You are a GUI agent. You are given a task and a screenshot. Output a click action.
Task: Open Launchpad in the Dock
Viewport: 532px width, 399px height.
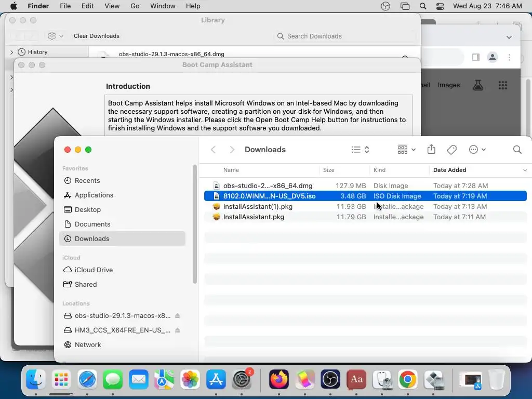click(61, 379)
